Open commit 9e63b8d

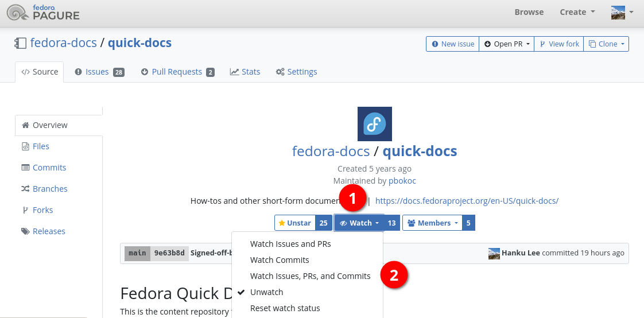point(169,253)
